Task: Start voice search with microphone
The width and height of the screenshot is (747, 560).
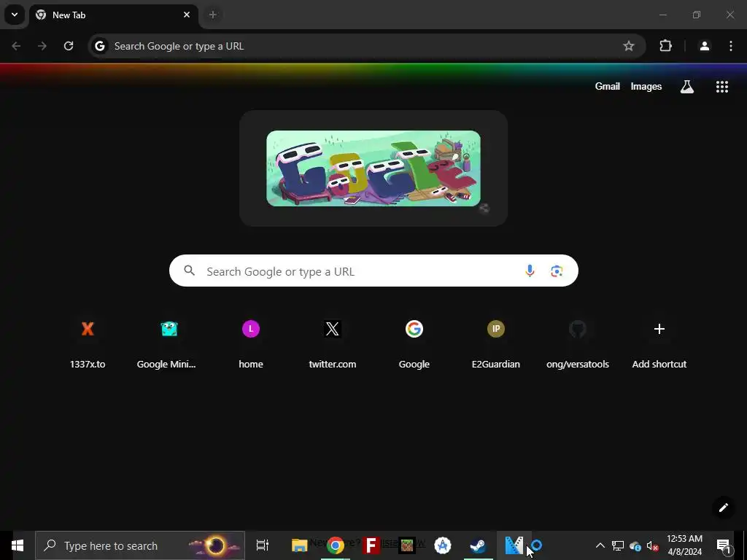Action: pyautogui.click(x=530, y=271)
